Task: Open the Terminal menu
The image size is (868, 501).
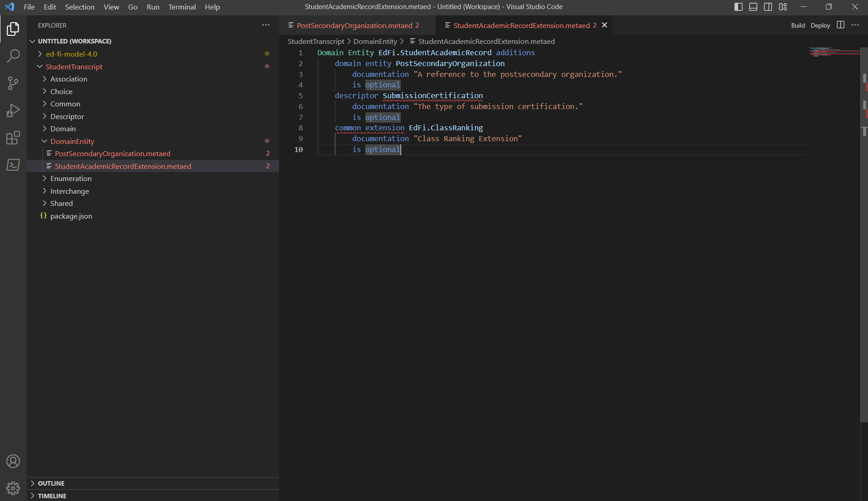Action: [x=182, y=7]
